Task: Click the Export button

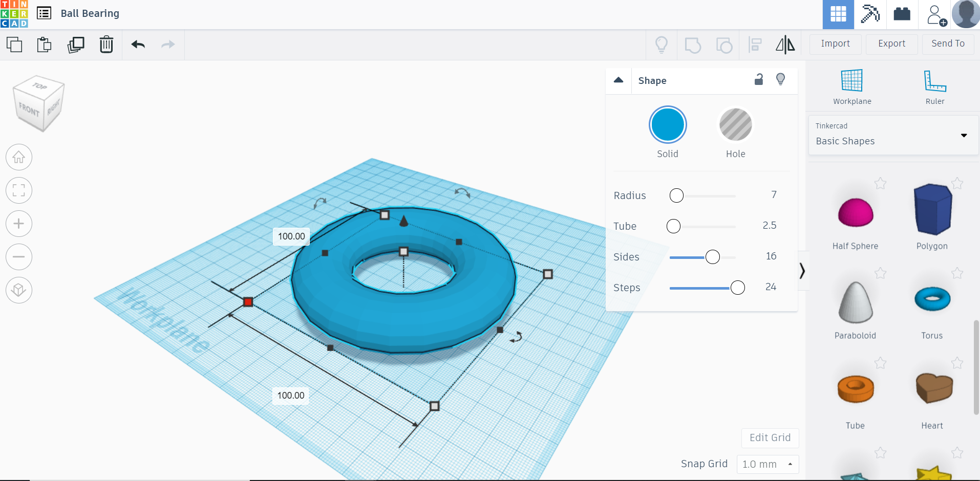Action: tap(891, 44)
